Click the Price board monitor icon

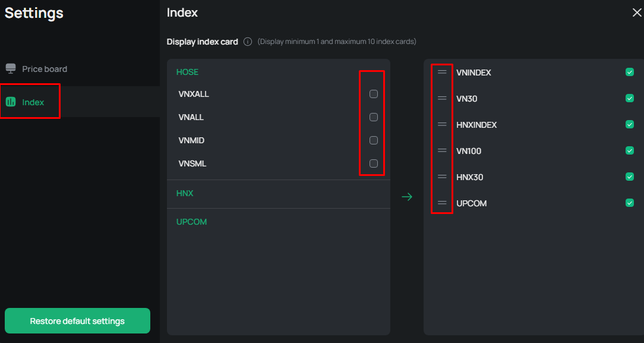point(11,68)
